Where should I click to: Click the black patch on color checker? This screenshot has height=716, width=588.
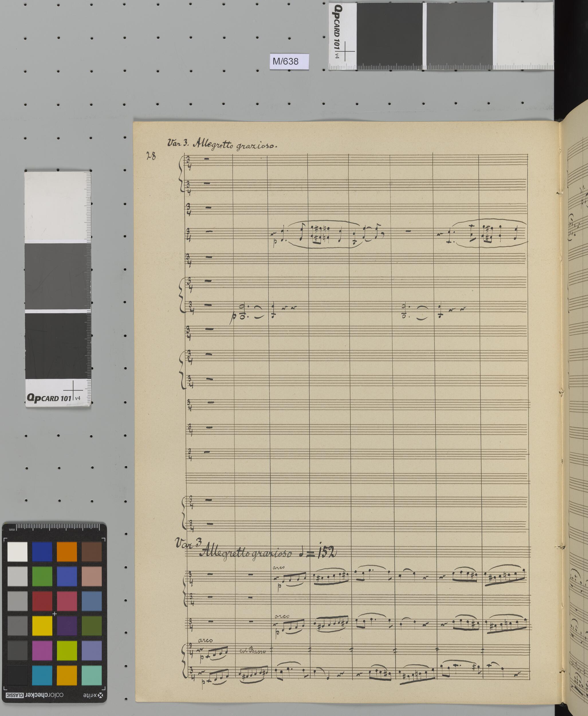(x=17, y=675)
